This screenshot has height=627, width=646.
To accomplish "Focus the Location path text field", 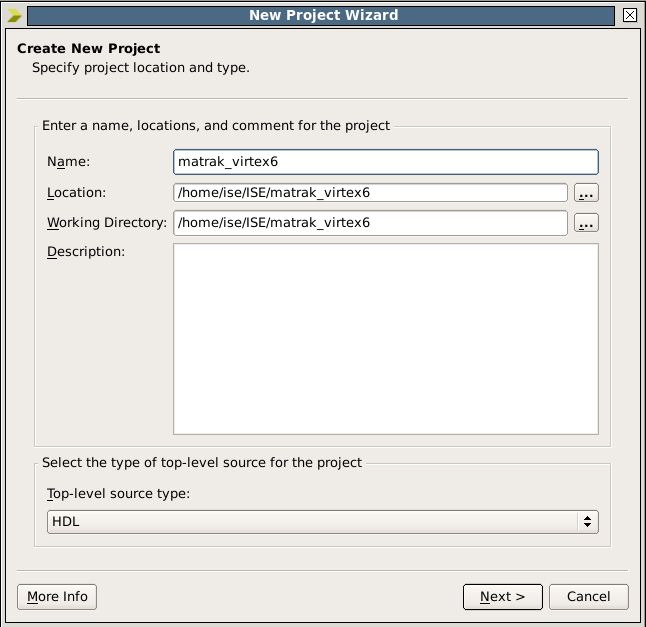I will click(370, 193).
